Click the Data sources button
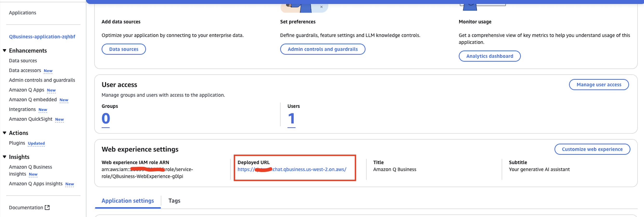Screen dimensions: 644x217 (123, 49)
